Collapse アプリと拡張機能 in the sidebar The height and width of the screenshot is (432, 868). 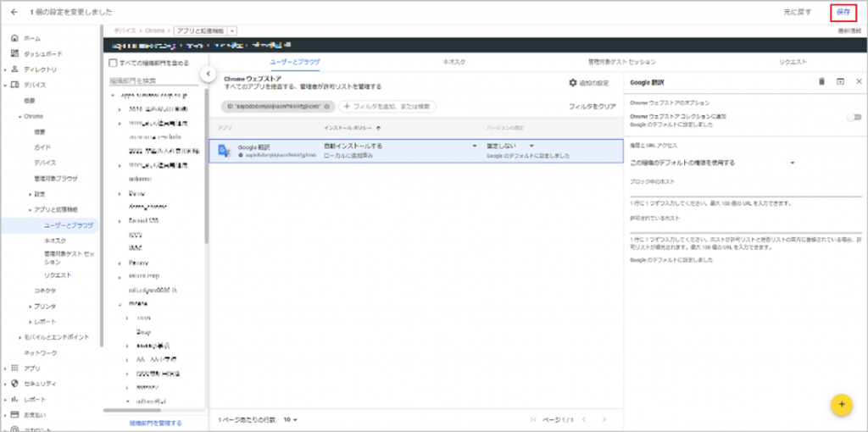pos(31,209)
